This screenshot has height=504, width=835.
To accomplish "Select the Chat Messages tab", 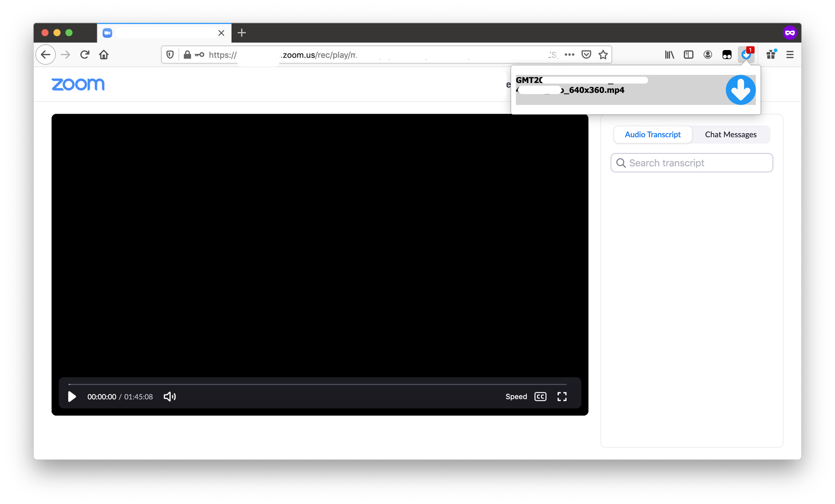I will pyautogui.click(x=731, y=134).
